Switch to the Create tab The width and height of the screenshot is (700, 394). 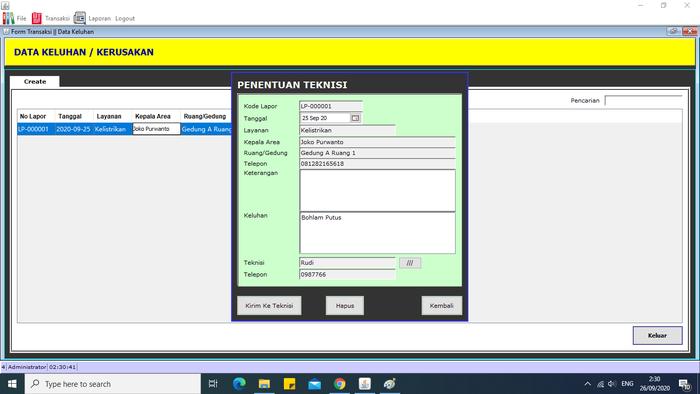click(x=35, y=82)
